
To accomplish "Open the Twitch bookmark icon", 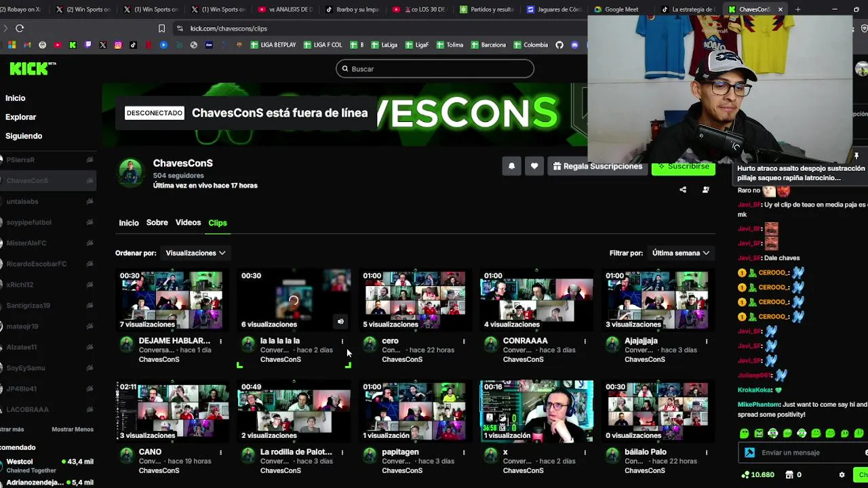I will click(x=87, y=45).
